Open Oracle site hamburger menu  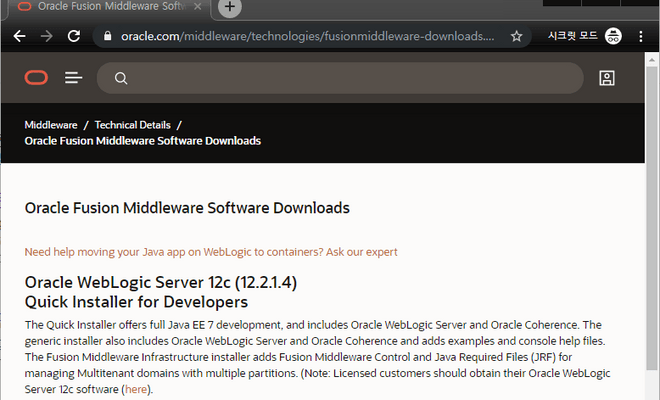(x=73, y=78)
